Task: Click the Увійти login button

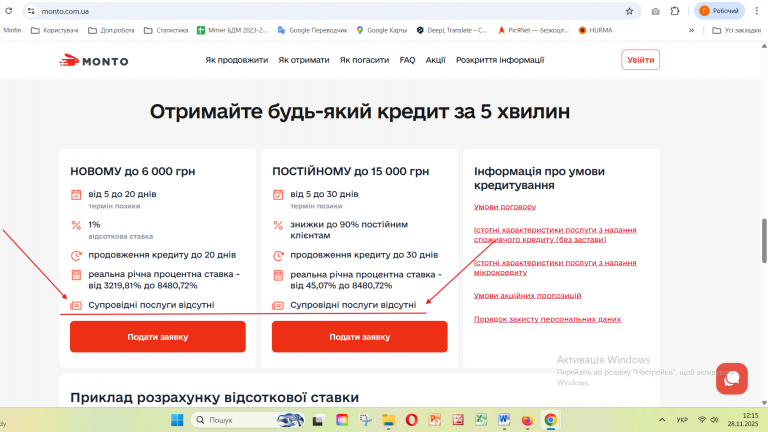Action: click(641, 60)
